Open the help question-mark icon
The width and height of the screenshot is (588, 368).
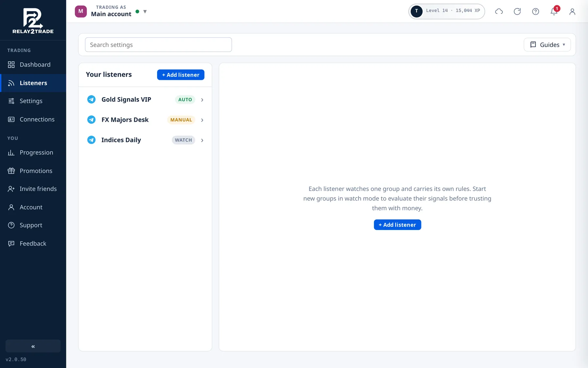pyautogui.click(x=535, y=11)
